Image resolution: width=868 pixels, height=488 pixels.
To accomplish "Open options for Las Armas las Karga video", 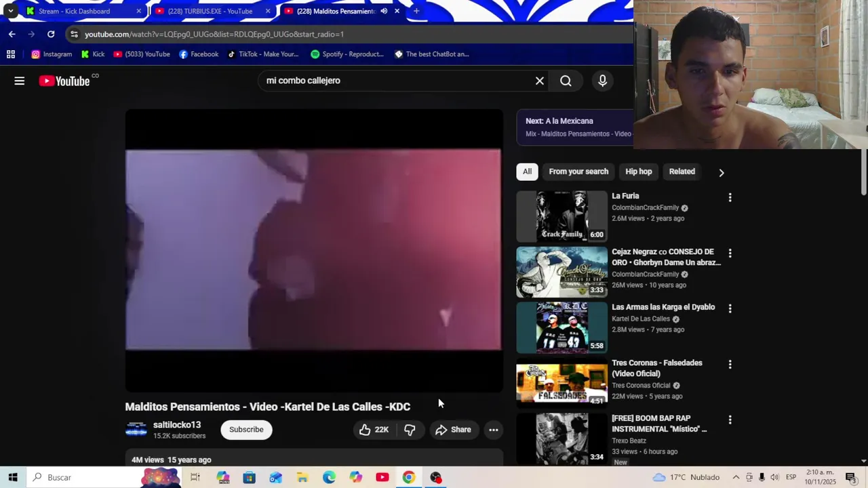I will coord(730,308).
